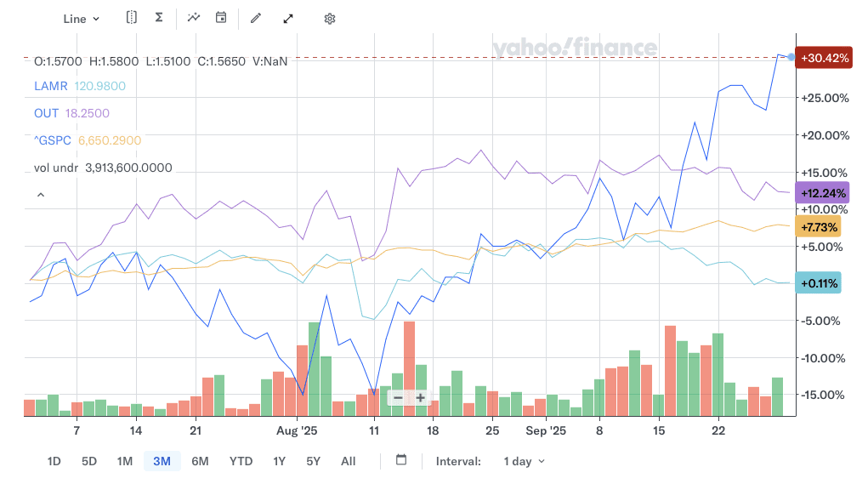This screenshot has width=868, height=484.
Task: Show All historical data range
Action: point(348,461)
